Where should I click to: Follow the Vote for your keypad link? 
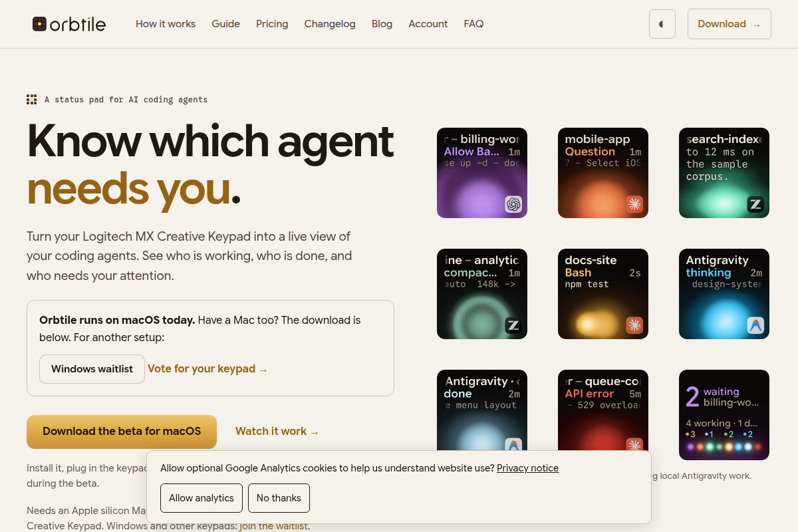tap(207, 369)
